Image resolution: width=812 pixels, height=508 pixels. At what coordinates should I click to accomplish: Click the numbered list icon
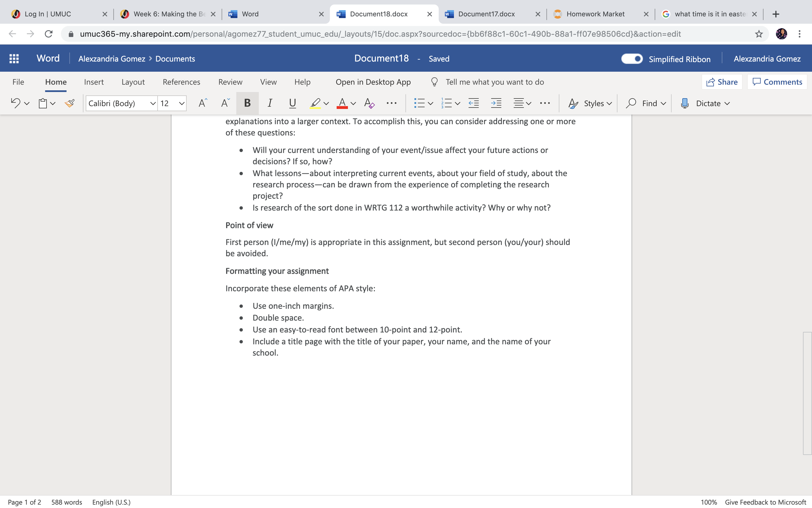446,103
